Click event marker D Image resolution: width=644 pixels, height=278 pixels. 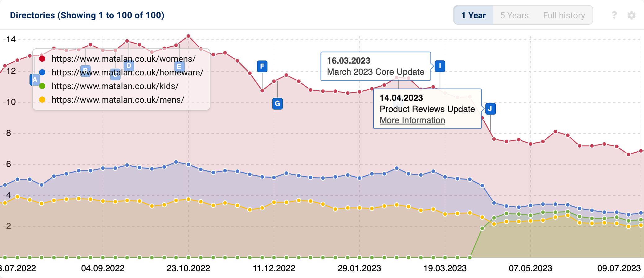pyautogui.click(x=129, y=65)
